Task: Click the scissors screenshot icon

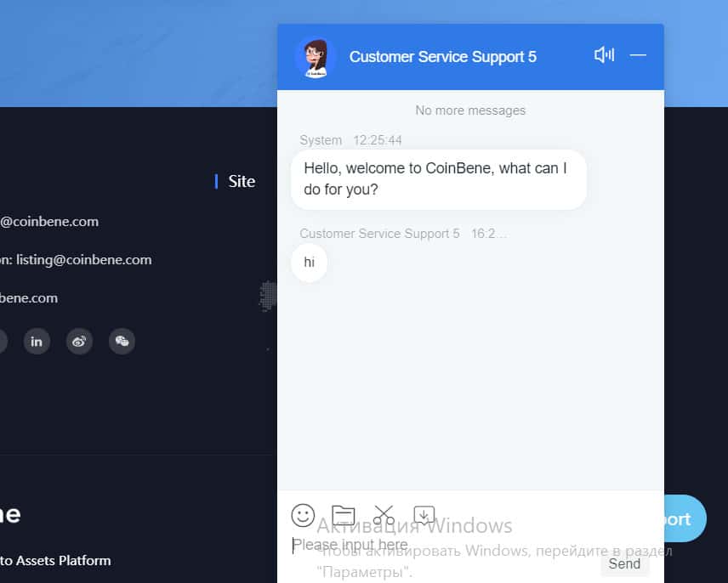Action: click(384, 515)
